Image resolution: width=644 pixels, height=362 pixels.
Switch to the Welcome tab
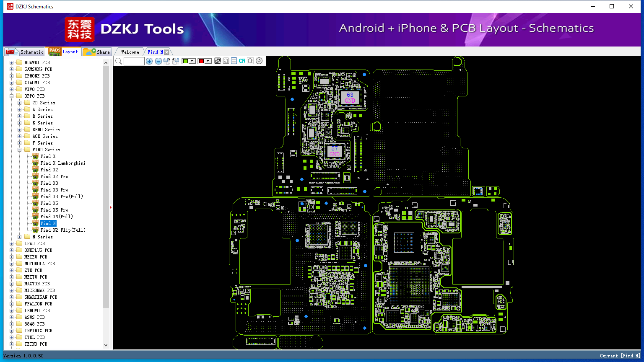(130, 52)
